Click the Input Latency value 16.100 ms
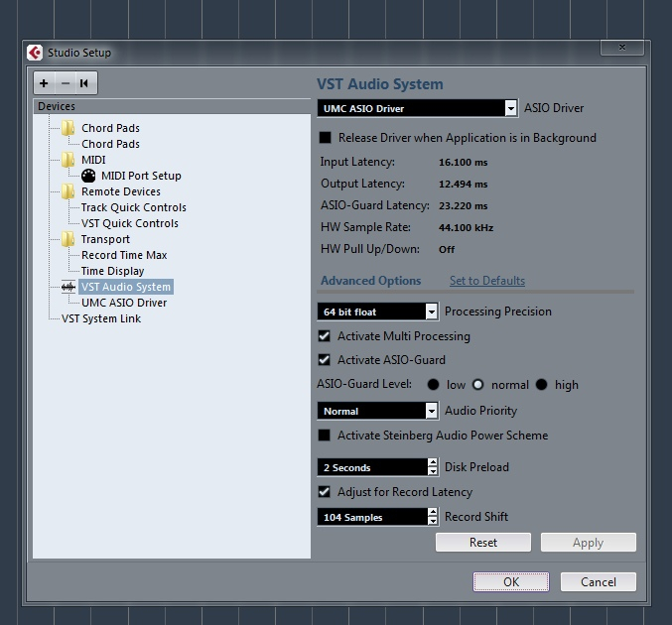The height and width of the screenshot is (625, 672). pos(463,163)
